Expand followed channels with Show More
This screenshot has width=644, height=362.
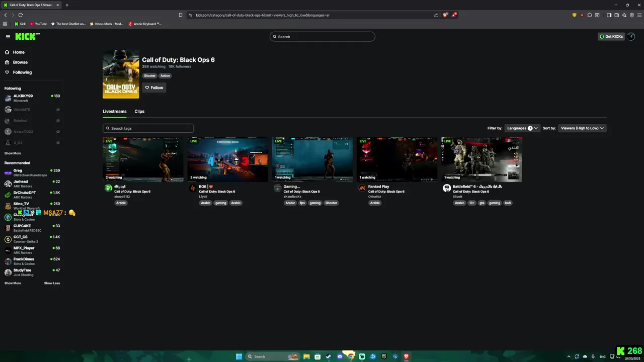pos(13,153)
